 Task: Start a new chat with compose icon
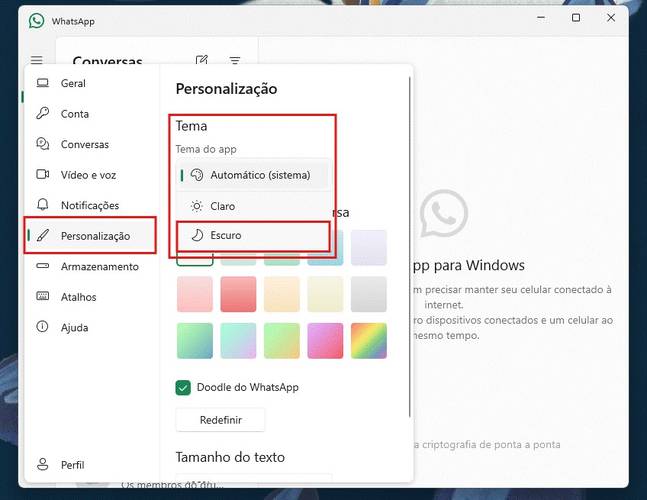click(x=201, y=60)
